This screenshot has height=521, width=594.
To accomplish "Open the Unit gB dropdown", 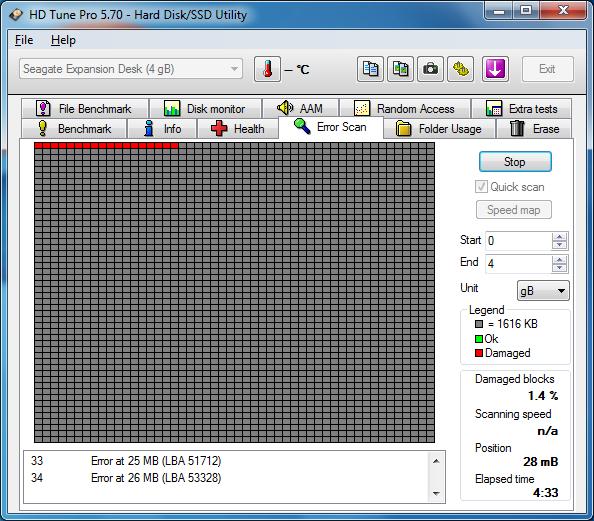I will tap(543, 291).
